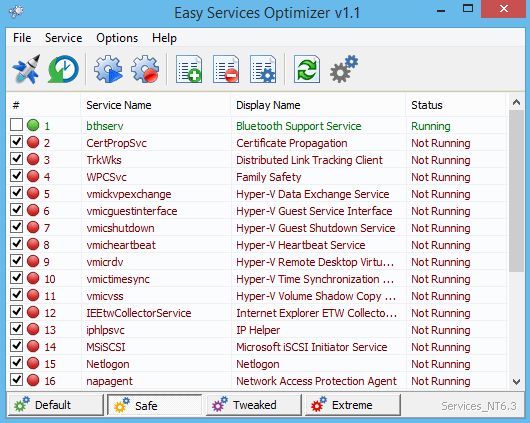Open the Options menu
This screenshot has height=423, width=530.
pos(117,38)
